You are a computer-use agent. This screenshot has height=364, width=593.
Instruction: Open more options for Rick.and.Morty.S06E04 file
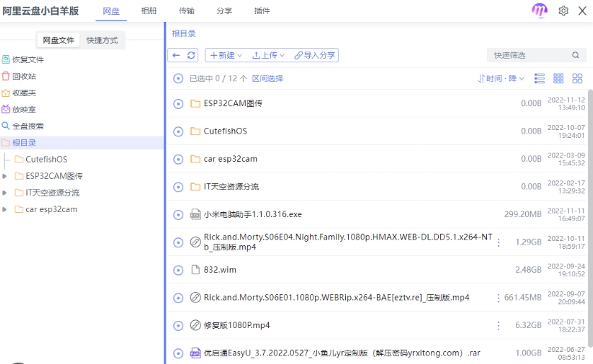pos(498,242)
